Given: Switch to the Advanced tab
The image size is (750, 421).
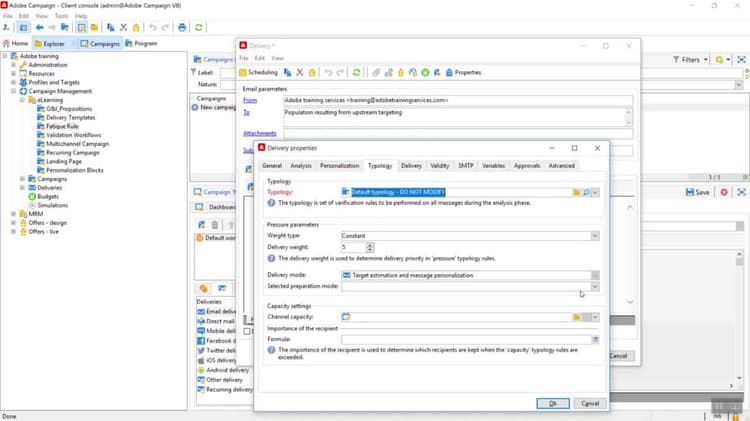Looking at the screenshot, I should 562,166.
